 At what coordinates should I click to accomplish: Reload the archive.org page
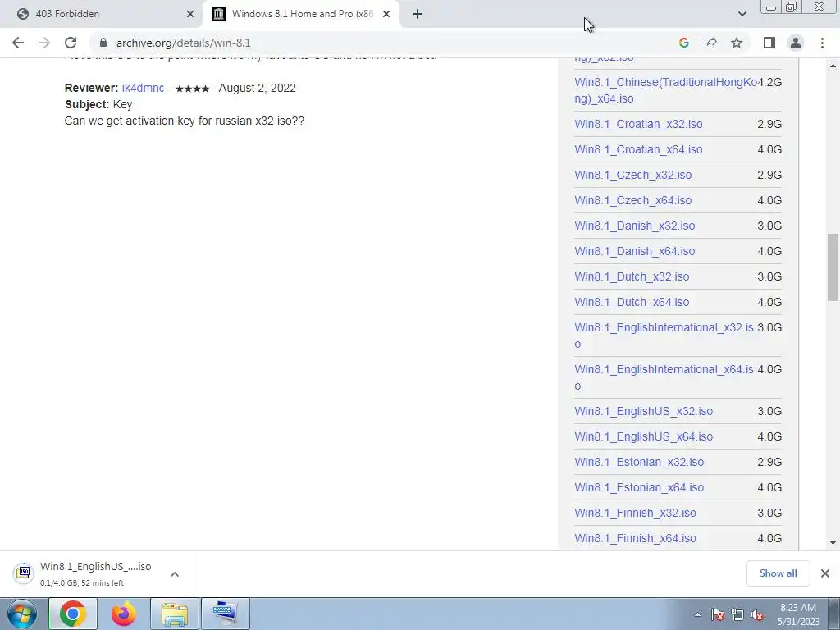coord(71,43)
